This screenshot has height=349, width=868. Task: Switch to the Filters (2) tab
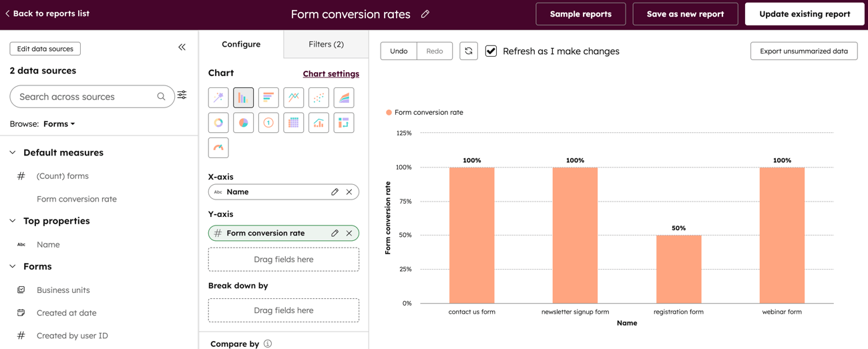pos(326,44)
